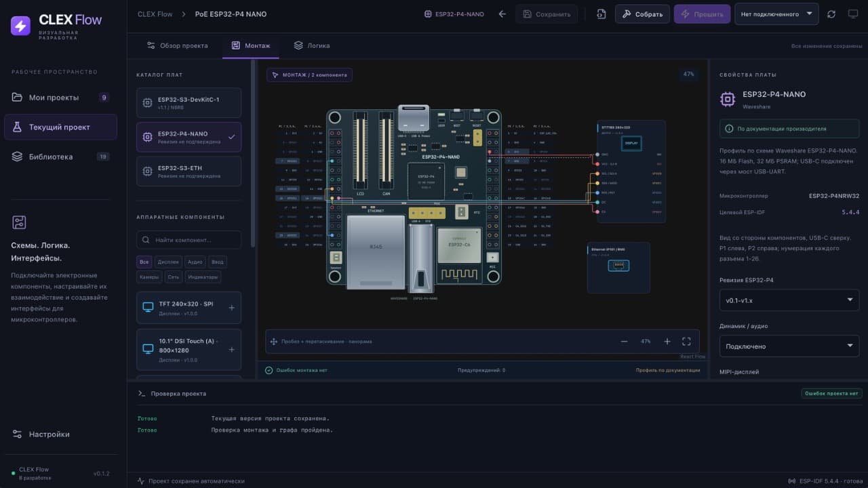
Task: Open Библиотека in the sidebar
Action: pyautogui.click(x=61, y=157)
